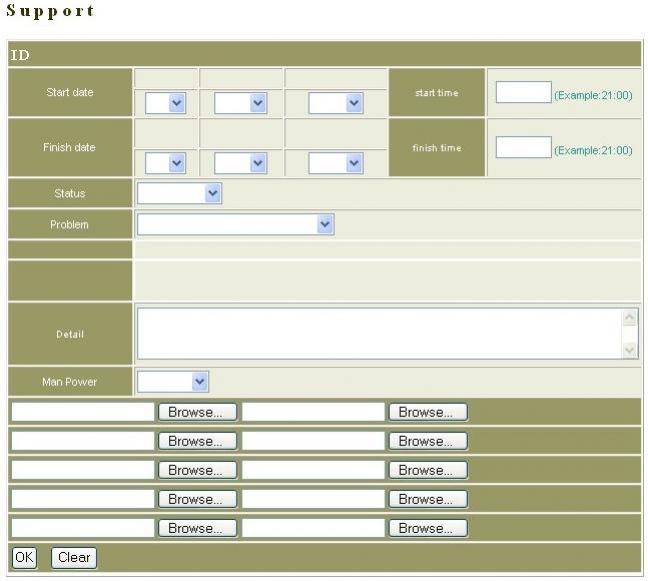Click start time (Example:21:00) hint
Viewport: 648px width, 581px height.
[x=593, y=95]
